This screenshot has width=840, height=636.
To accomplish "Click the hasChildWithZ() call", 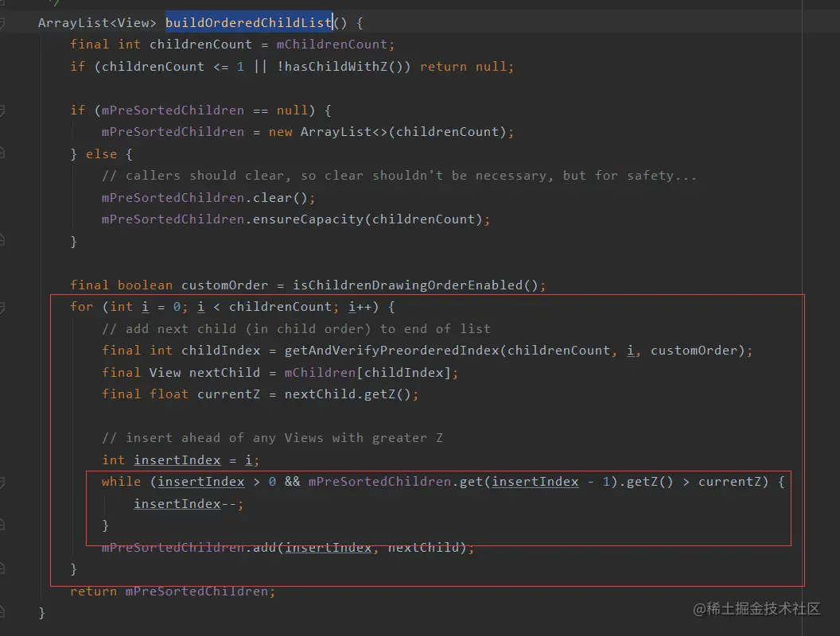I will [x=344, y=67].
